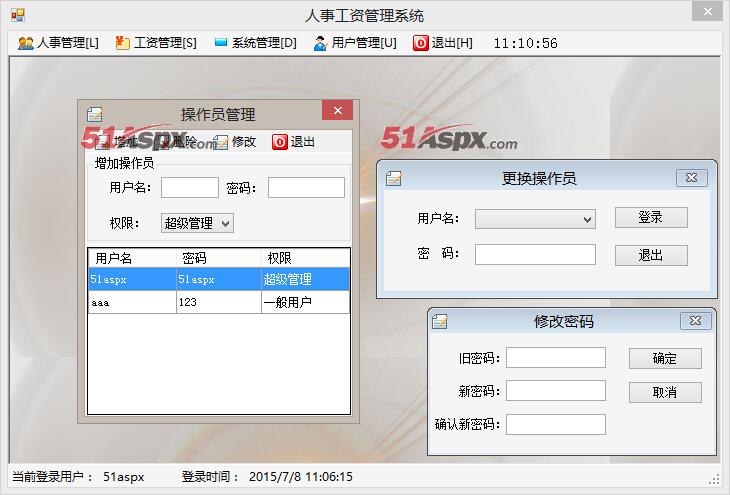Click the clock showing 11:10:56

pos(526,43)
